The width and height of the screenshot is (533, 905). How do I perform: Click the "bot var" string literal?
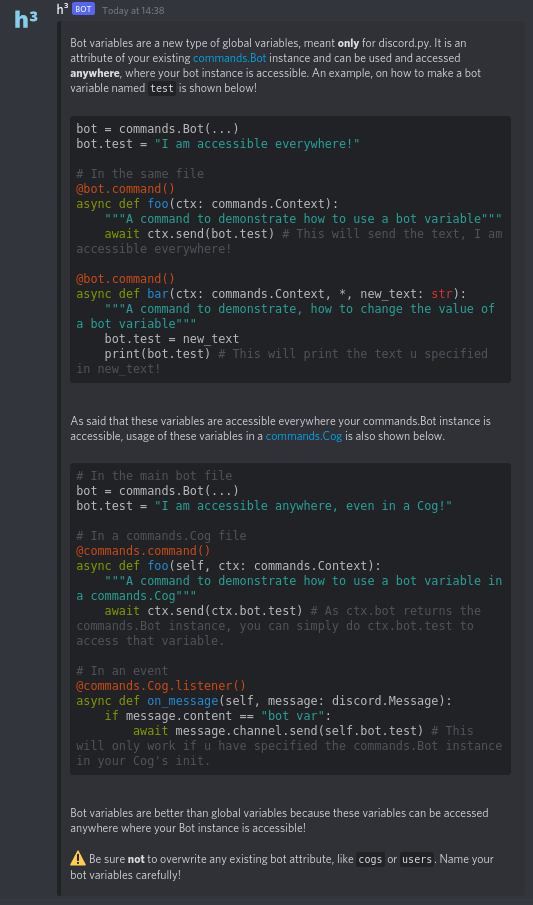click(x=293, y=716)
